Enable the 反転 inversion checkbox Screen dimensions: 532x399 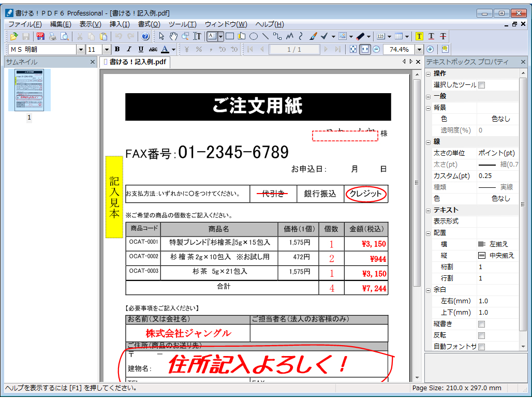[481, 335]
